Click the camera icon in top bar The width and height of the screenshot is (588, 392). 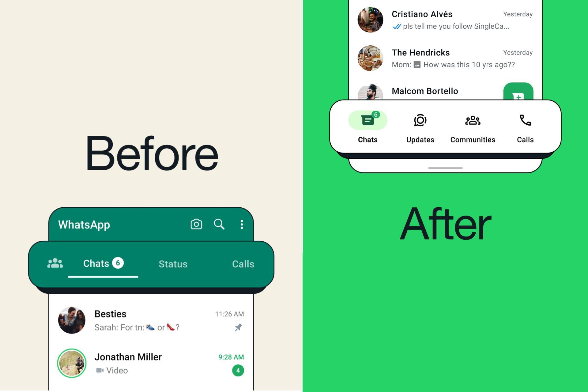tap(196, 224)
